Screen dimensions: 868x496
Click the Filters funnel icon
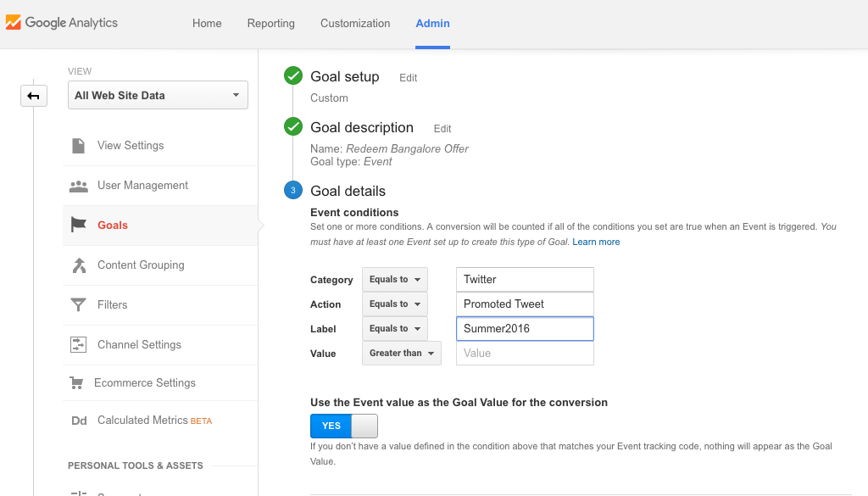78,305
